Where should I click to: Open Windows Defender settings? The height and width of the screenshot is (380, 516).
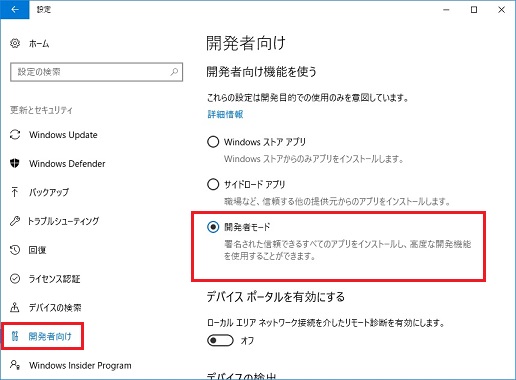click(67, 164)
